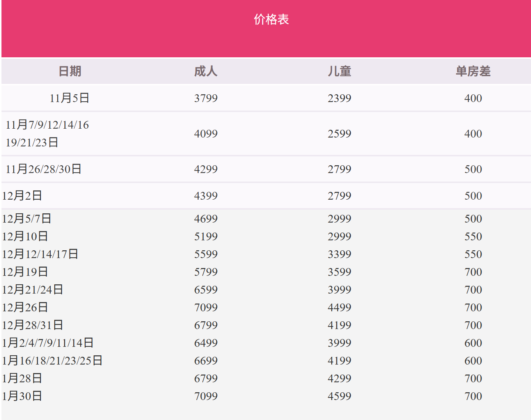The height and width of the screenshot is (420, 531).
Task: Select the 1月2/4/7/9/11/14日 date entry
Action: pyautogui.click(x=48, y=343)
